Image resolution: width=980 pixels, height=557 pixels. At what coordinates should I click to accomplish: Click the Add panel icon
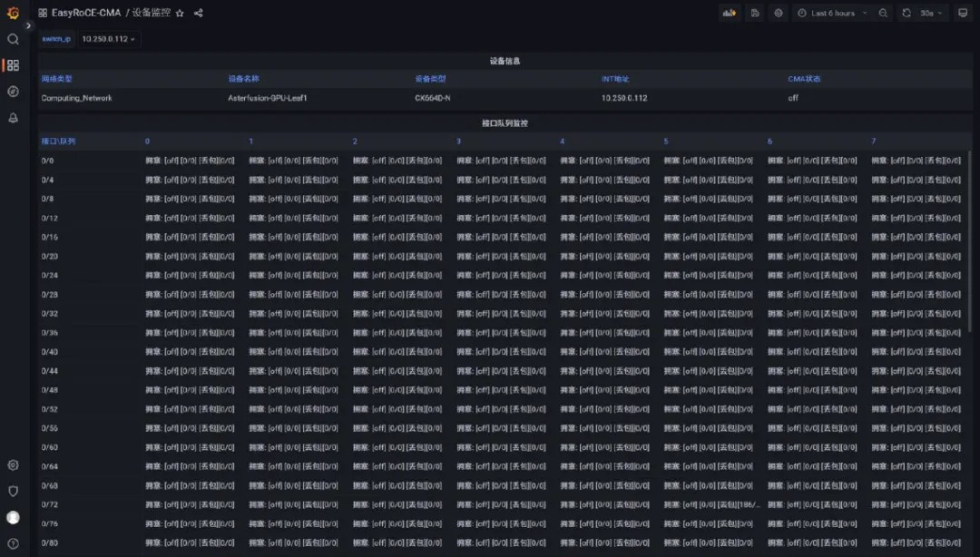coord(730,14)
